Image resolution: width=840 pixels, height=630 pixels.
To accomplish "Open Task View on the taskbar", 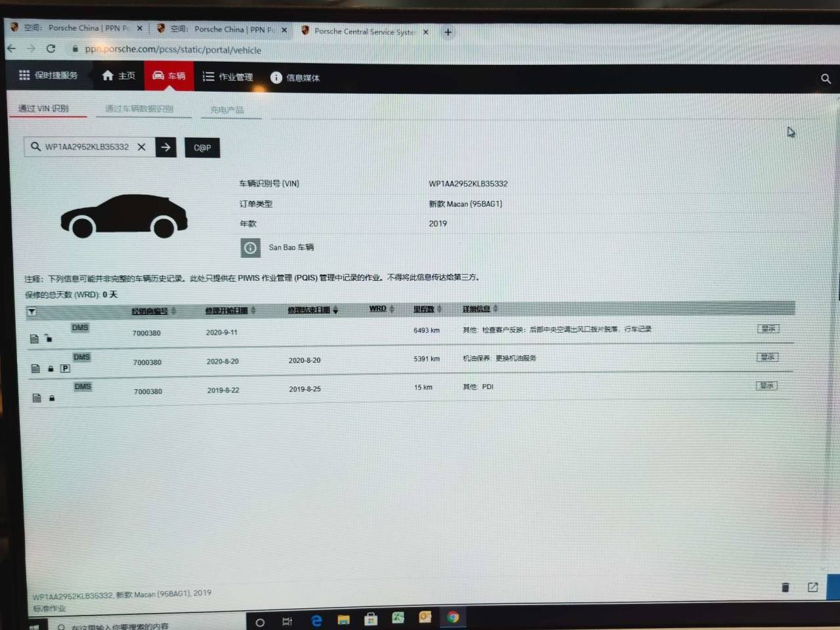I will 287,621.
